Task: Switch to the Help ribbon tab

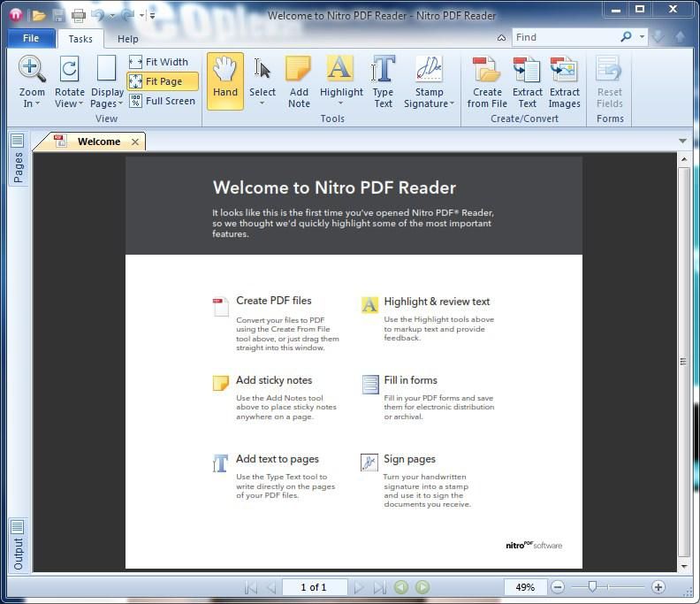Action: pyautogui.click(x=127, y=39)
